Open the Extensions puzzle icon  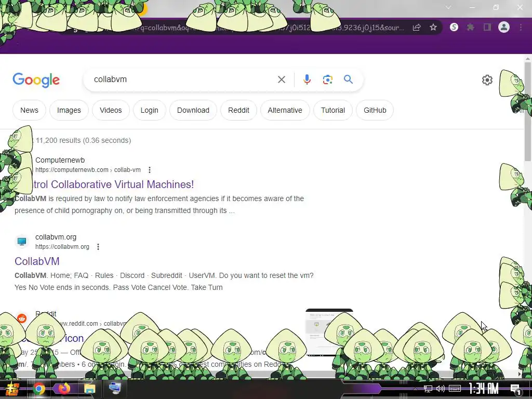tap(471, 28)
